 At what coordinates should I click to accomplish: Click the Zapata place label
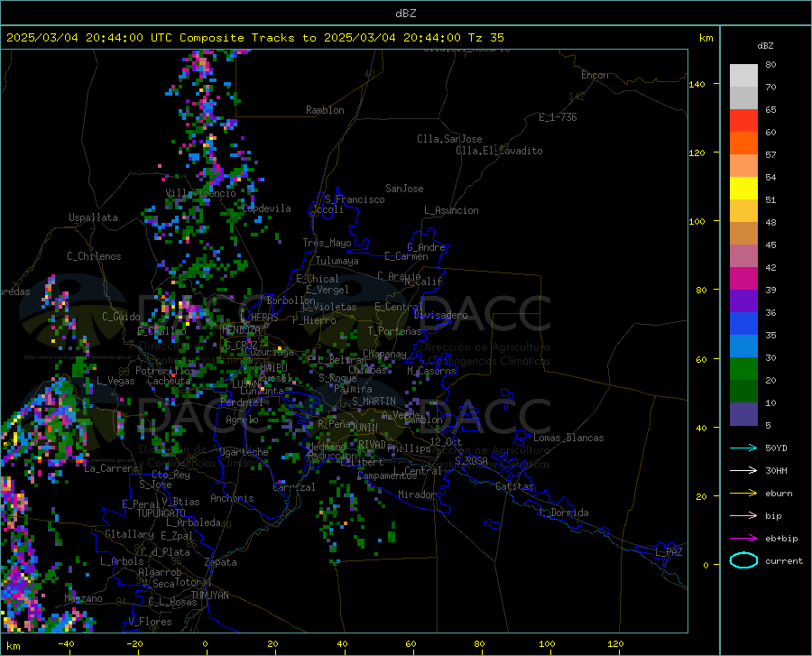point(221,562)
